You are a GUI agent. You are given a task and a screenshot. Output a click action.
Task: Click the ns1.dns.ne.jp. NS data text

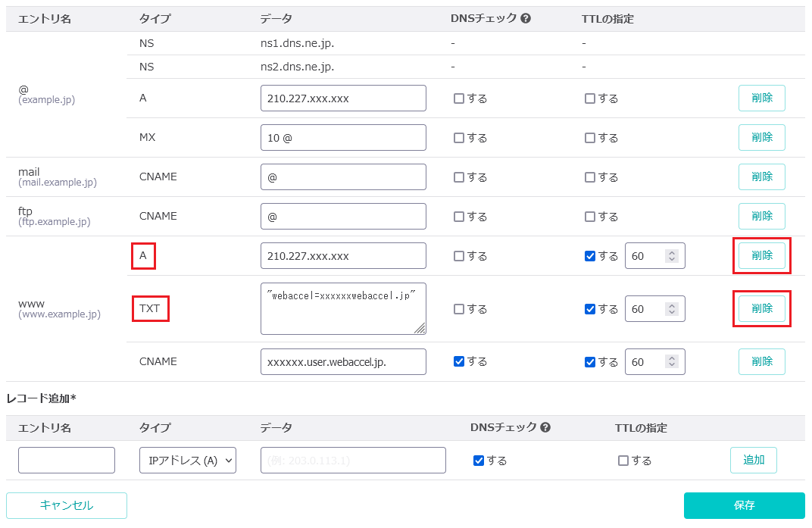click(297, 43)
